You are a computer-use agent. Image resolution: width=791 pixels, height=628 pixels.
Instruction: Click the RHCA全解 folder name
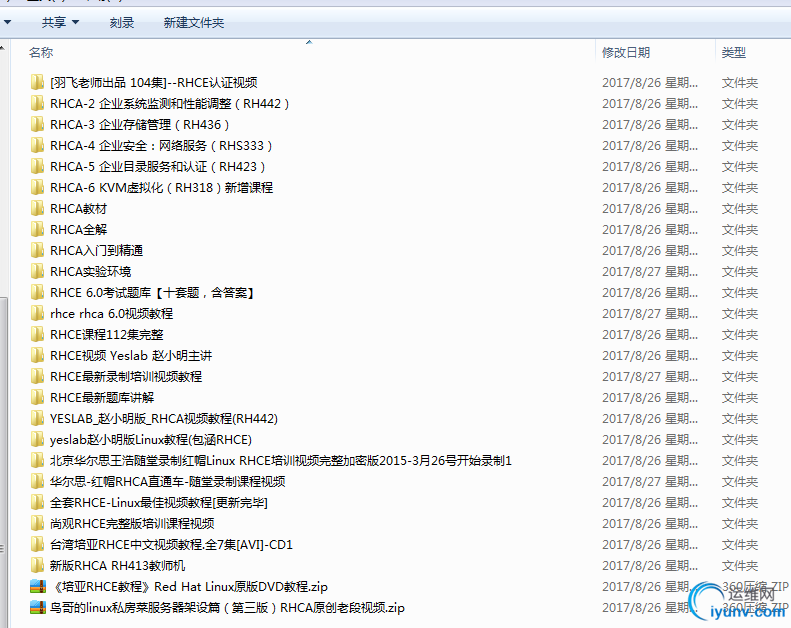tap(79, 230)
